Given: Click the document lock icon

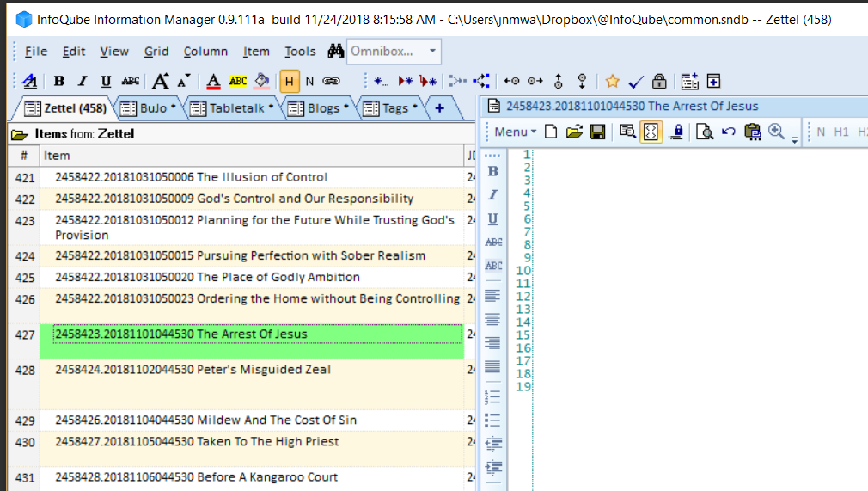Looking at the screenshot, I should [x=676, y=132].
